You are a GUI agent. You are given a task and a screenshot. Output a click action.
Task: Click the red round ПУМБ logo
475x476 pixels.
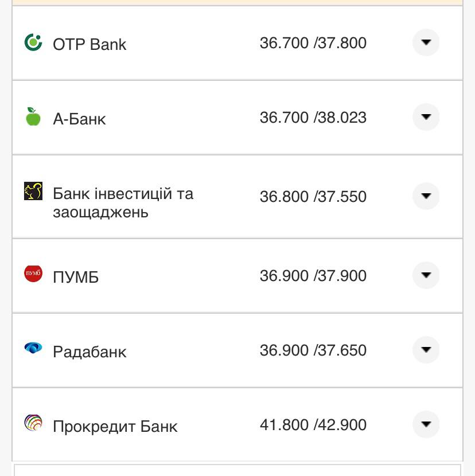[x=33, y=274]
